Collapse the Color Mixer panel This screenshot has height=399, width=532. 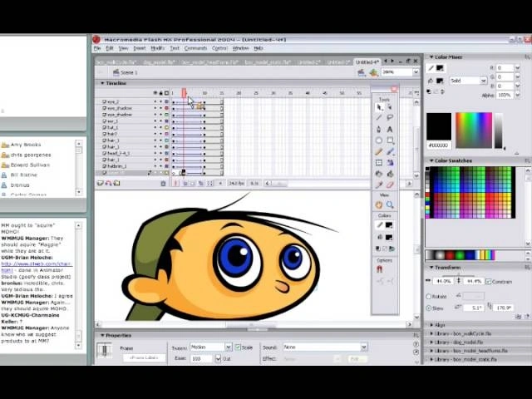pos(431,57)
